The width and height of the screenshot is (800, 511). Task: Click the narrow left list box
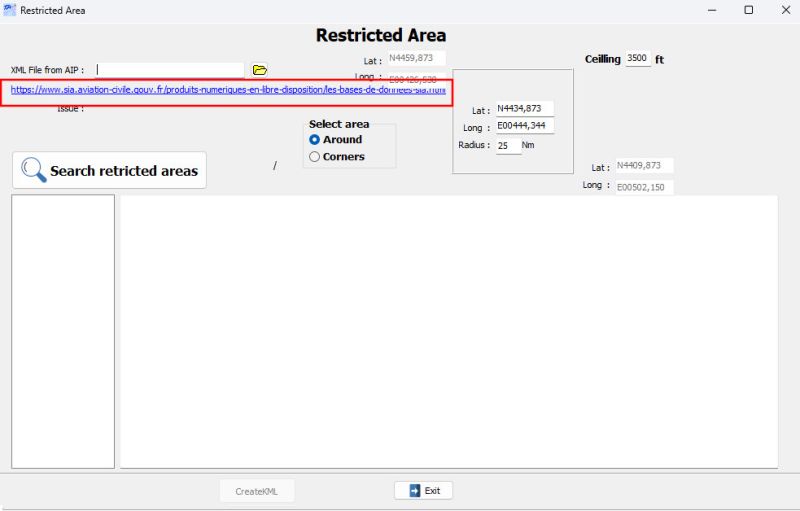63,330
